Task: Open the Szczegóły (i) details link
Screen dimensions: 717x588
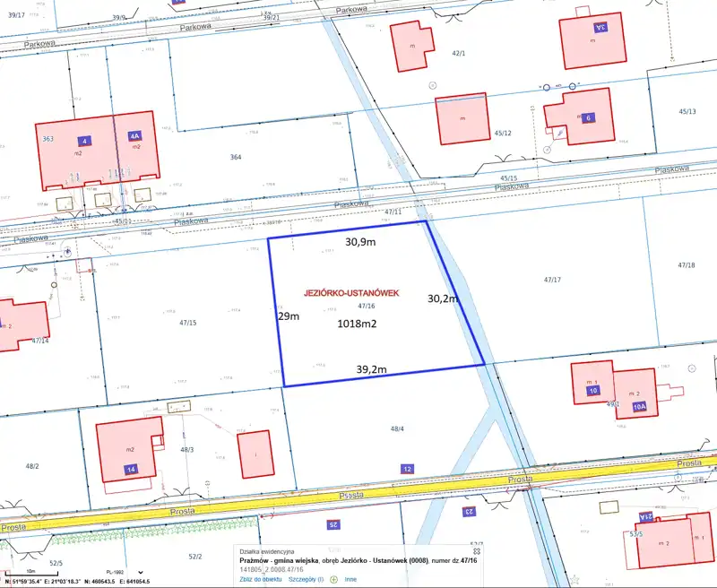Action: 306,580
